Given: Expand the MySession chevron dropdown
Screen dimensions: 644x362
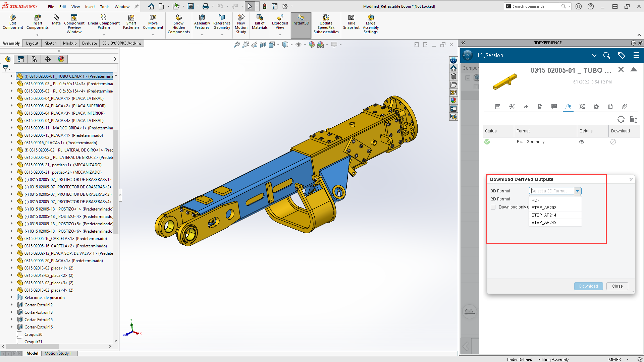Looking at the screenshot, I should (594, 55).
